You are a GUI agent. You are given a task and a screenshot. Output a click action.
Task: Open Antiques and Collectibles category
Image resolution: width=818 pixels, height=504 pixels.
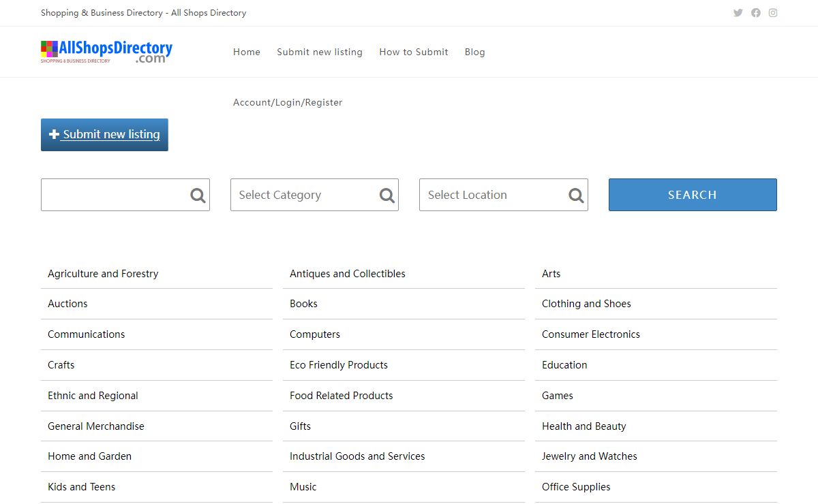[x=348, y=274]
